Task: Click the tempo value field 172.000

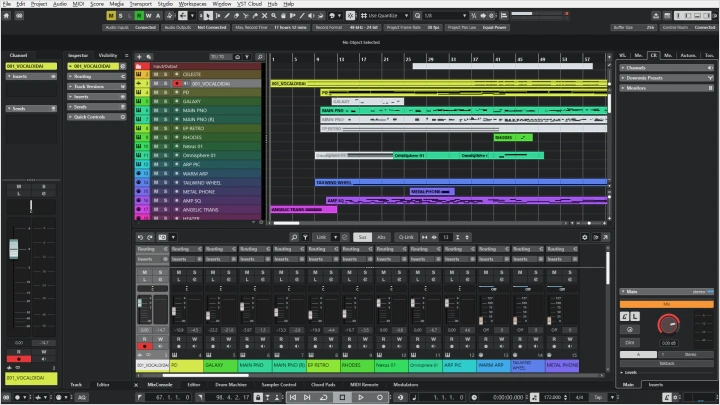Action: tap(552, 397)
